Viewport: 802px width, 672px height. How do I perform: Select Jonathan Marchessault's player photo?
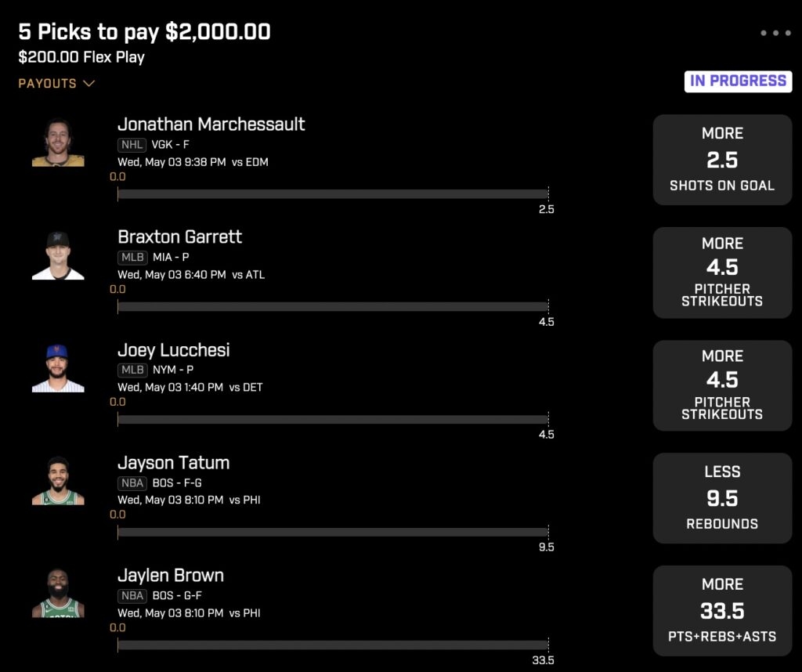[x=58, y=143]
